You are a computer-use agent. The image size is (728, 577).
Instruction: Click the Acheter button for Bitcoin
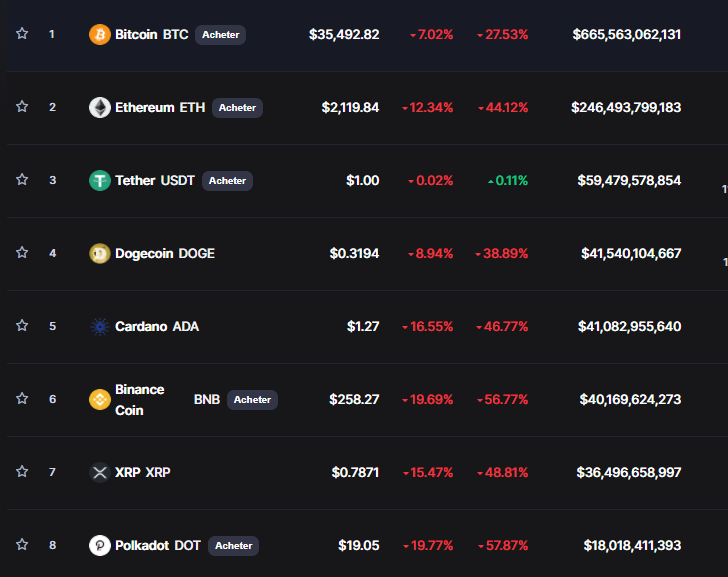click(x=221, y=35)
